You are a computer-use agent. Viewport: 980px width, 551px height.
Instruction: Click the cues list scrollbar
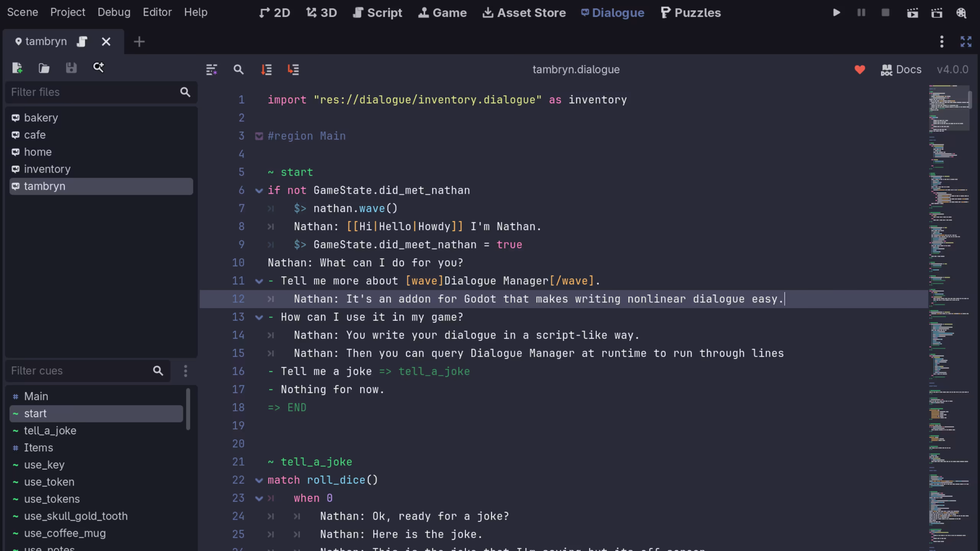[x=188, y=409]
